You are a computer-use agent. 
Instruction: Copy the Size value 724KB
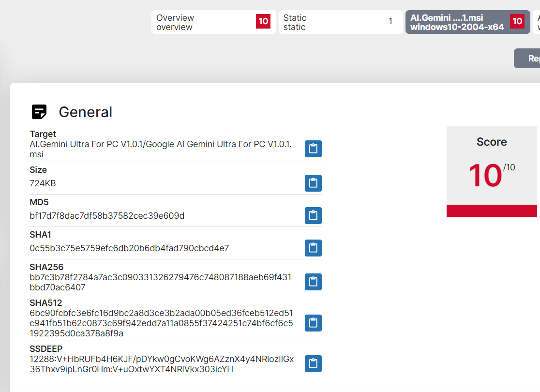(x=313, y=183)
